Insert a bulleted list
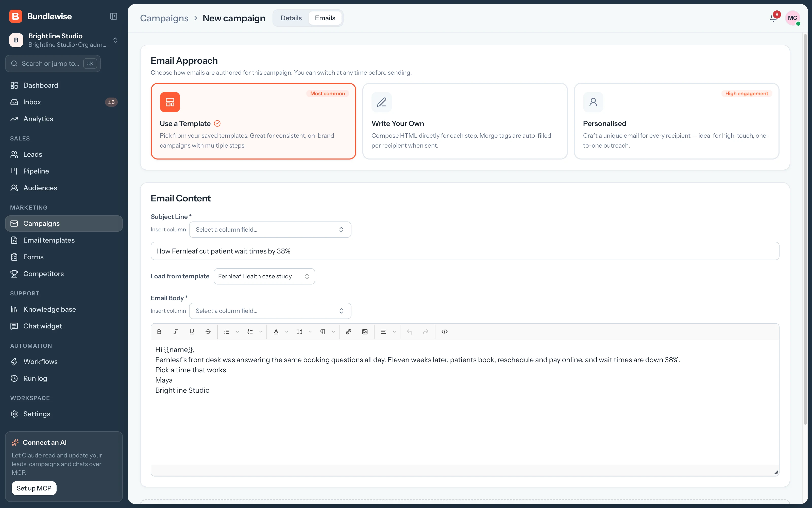The image size is (812, 508). [x=227, y=332]
